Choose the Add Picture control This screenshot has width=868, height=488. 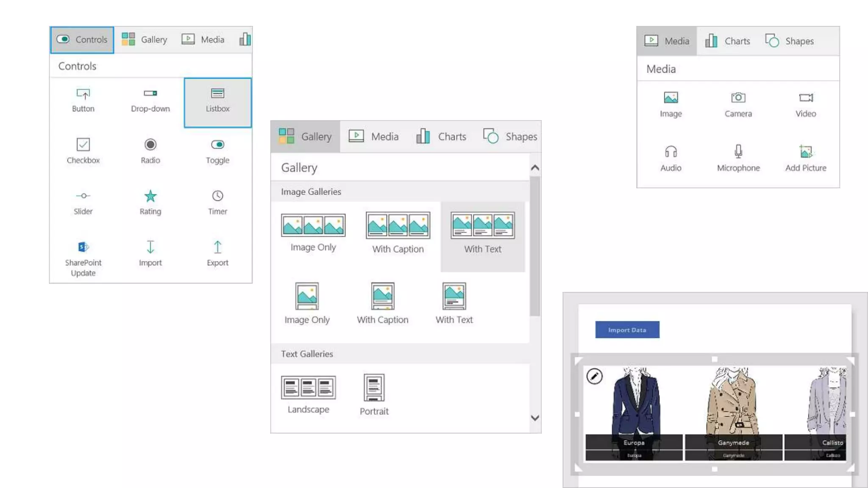click(805, 158)
